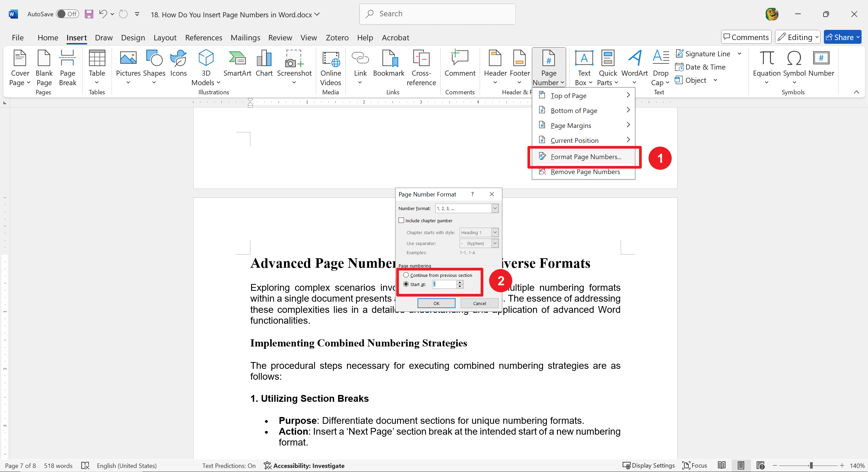Expand the Number format dropdown

(495, 208)
